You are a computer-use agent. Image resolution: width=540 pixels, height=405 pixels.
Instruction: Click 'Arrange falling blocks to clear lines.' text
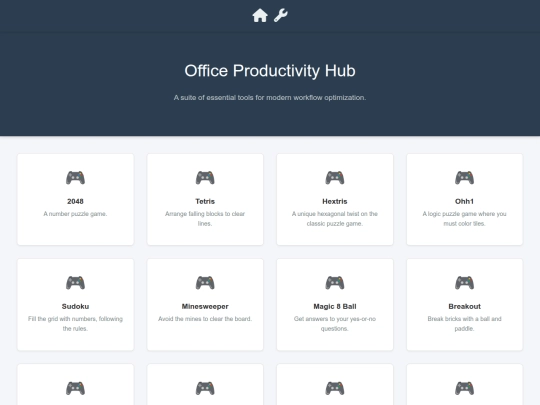pos(205,219)
